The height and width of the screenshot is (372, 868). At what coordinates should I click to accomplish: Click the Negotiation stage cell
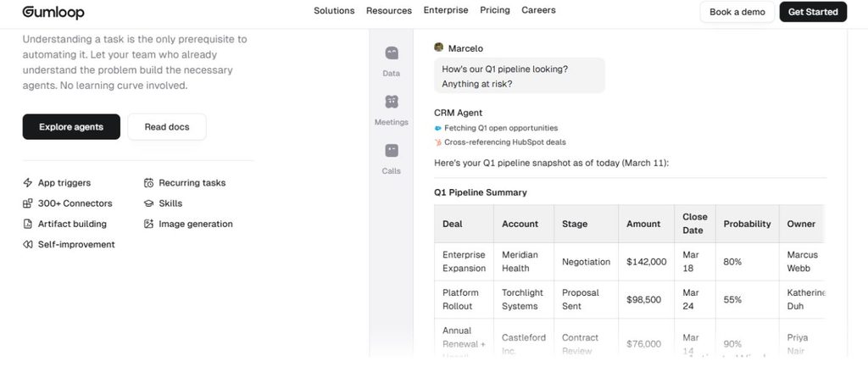coord(587,262)
